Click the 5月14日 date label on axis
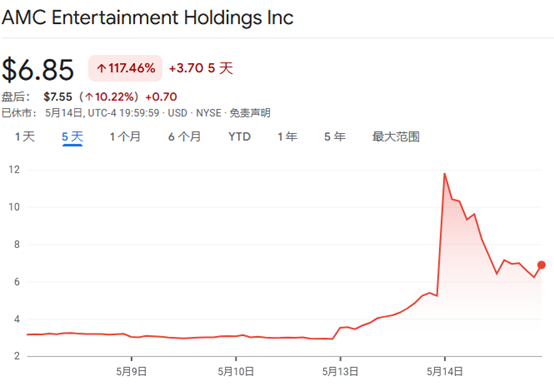The width and height of the screenshot is (554, 391). pyautogui.click(x=444, y=371)
